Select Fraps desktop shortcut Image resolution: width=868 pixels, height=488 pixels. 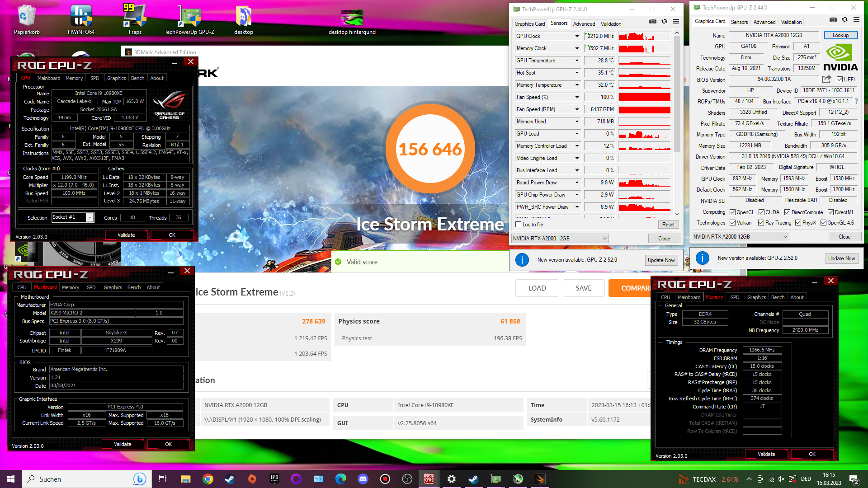click(x=135, y=19)
